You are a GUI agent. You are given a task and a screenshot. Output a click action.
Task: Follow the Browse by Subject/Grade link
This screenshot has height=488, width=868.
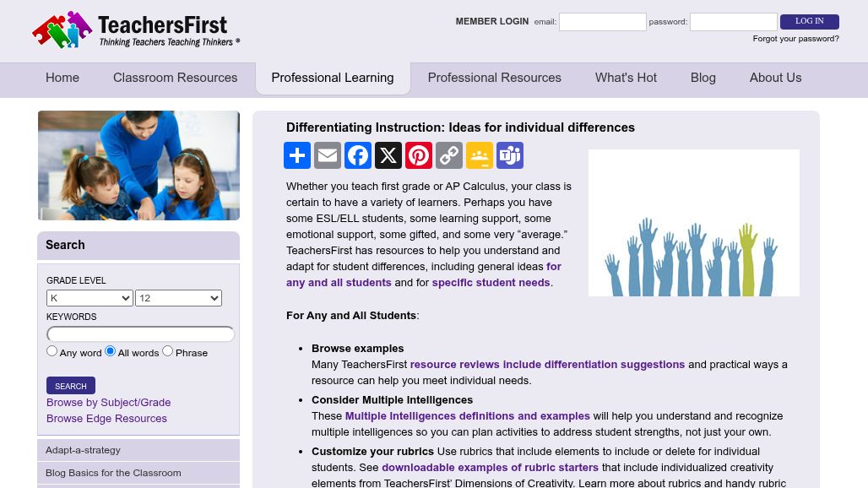(x=108, y=403)
